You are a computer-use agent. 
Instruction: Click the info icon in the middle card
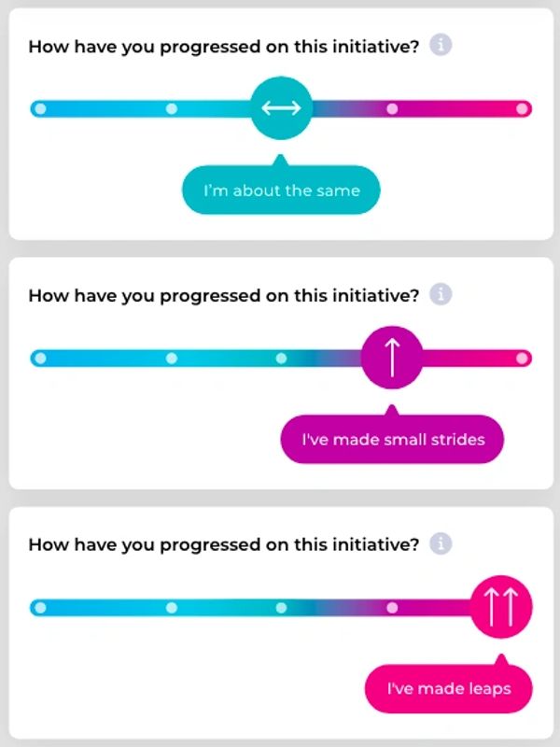click(441, 295)
